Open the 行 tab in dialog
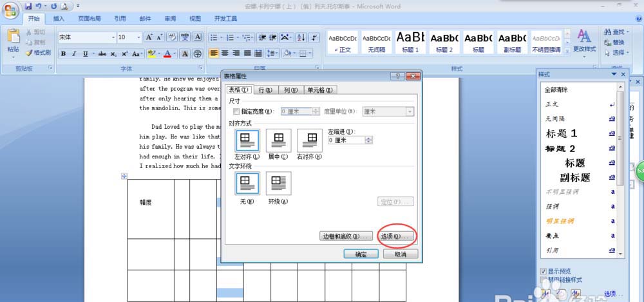This screenshot has height=302, width=644. (x=266, y=90)
